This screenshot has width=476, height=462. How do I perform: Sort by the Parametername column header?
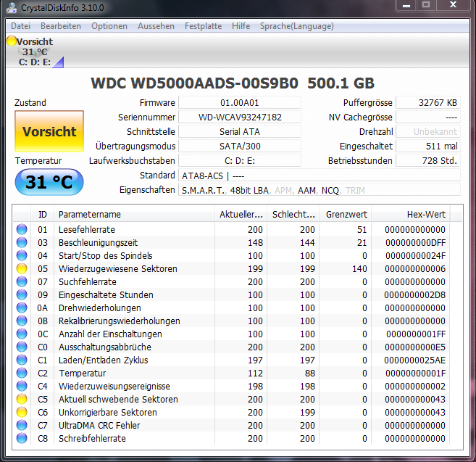click(x=134, y=214)
